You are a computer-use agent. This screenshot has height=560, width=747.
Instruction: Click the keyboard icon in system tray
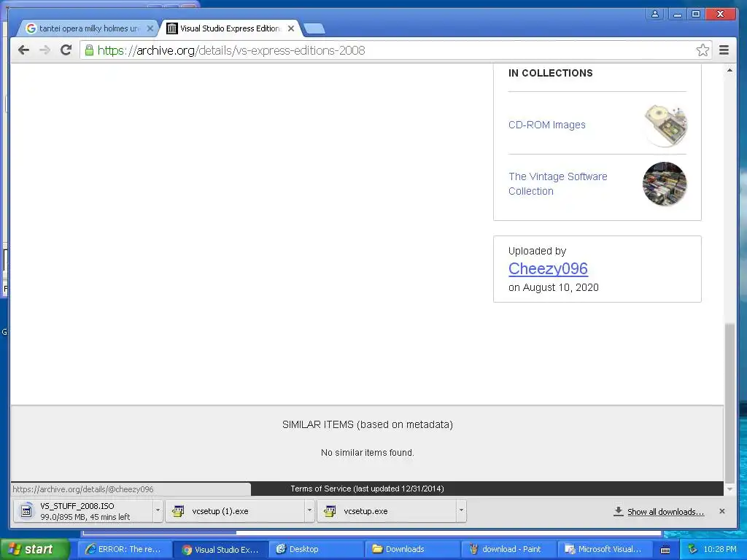coord(665,550)
